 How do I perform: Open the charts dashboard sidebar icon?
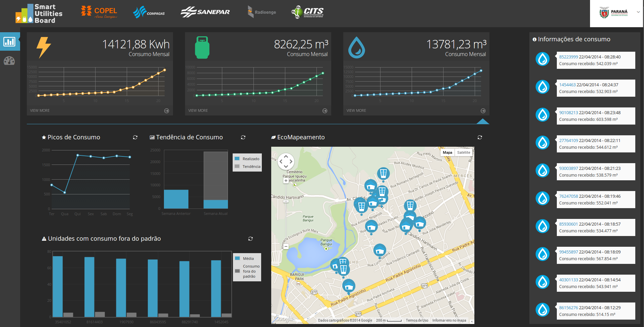click(9, 42)
